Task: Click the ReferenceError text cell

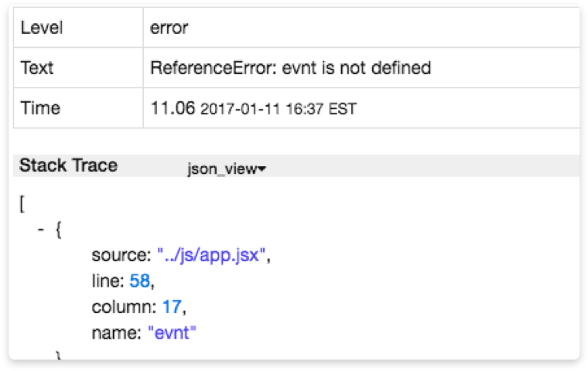Action: pos(290,68)
